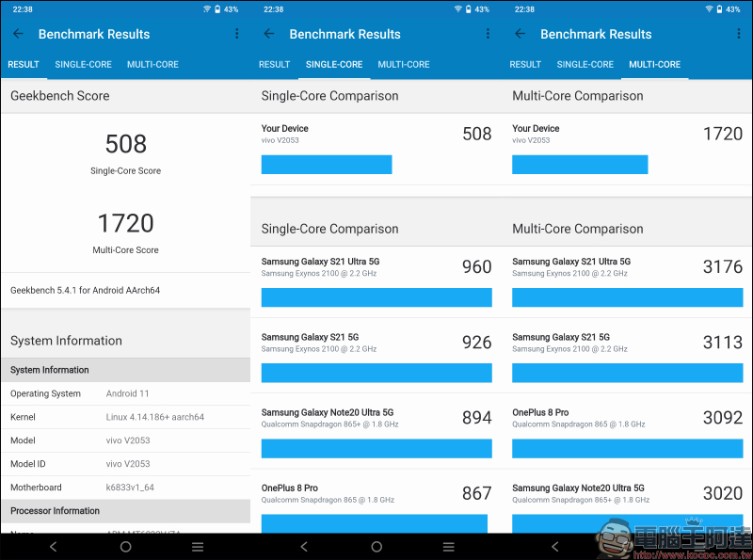This screenshot has width=753, height=560.
Task: Tap the 960 single-core score
Action: pos(477,266)
